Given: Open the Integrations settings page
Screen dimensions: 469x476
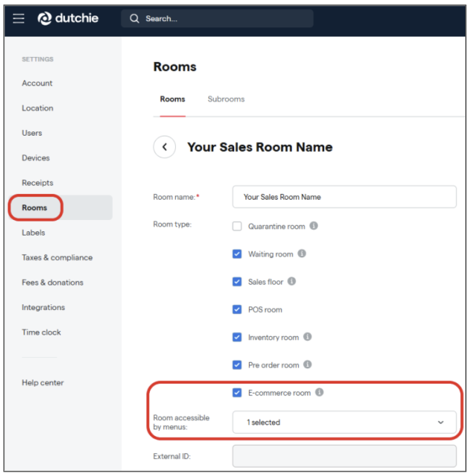Looking at the screenshot, I should tap(43, 307).
